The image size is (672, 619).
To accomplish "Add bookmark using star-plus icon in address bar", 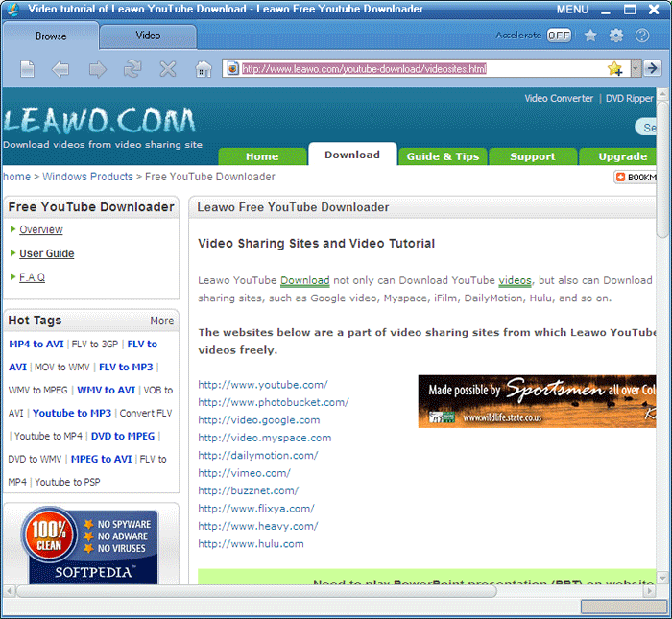I will 615,68.
